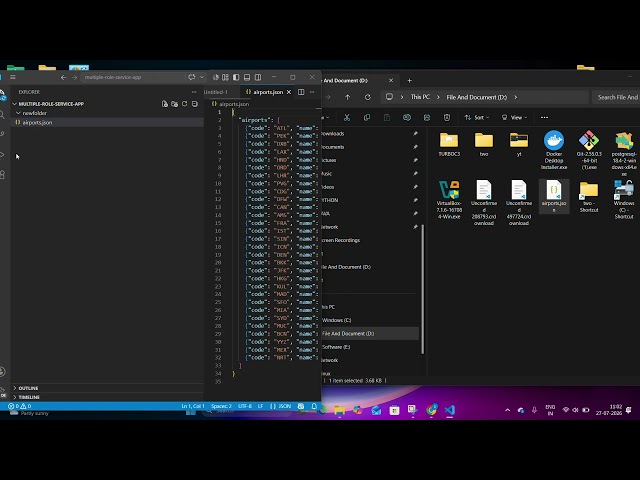The image size is (640, 480).
Task: Open a new tab in File Explorer
Action: pyautogui.click(x=409, y=81)
